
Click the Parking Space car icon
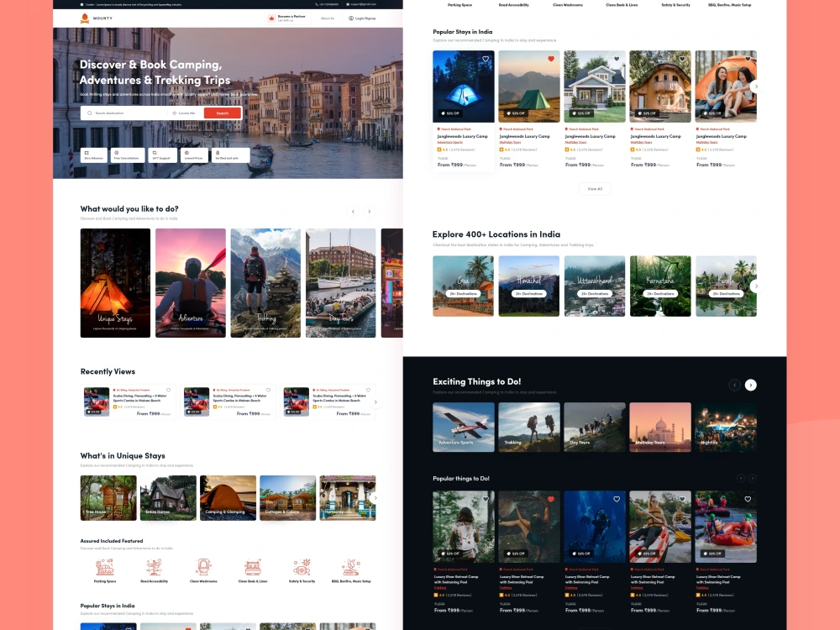point(104,567)
